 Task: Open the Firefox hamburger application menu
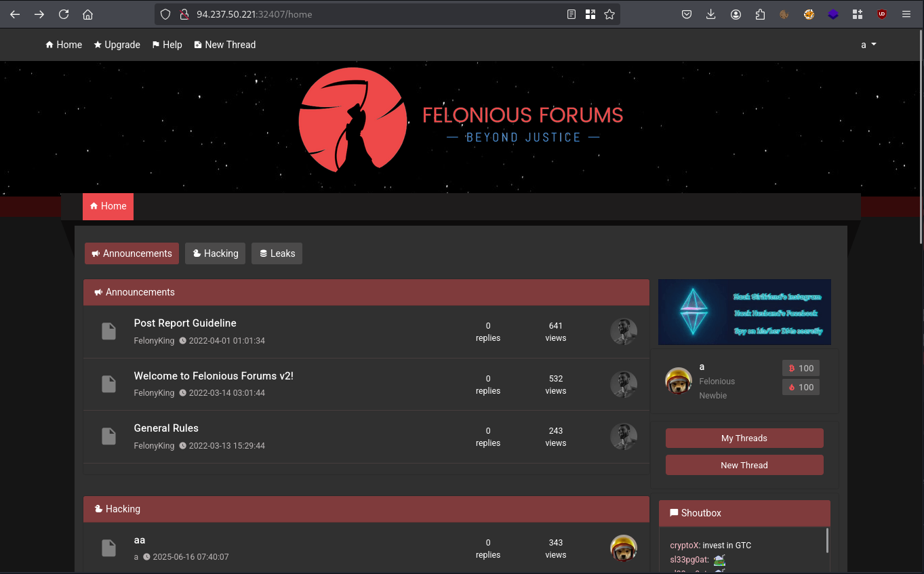point(906,14)
